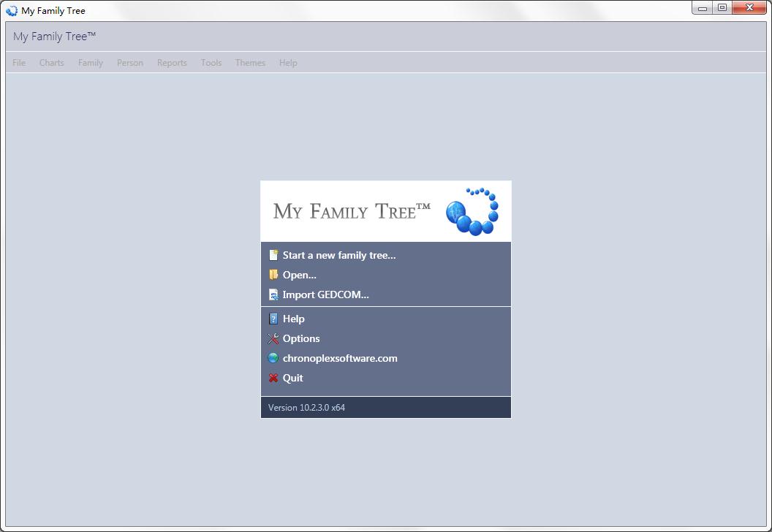Maximize the My Family Tree window
The height and width of the screenshot is (532, 772).
coord(722,8)
